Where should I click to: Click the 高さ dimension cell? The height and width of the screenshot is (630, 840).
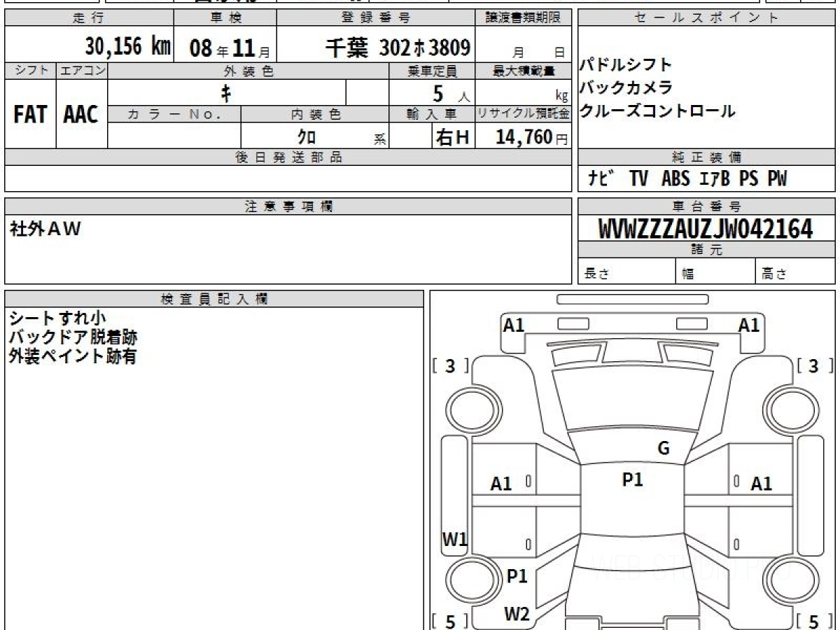(796, 272)
